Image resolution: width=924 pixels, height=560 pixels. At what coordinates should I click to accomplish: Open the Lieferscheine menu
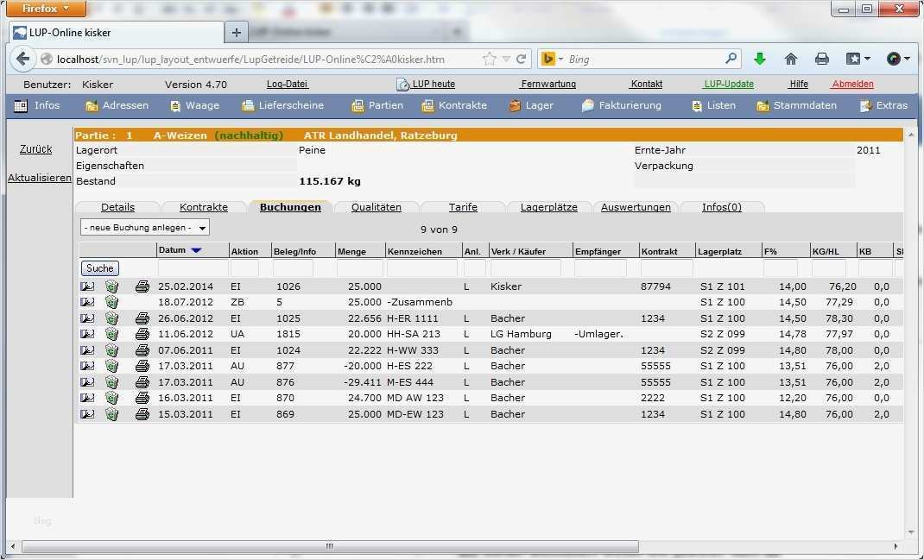(x=283, y=105)
